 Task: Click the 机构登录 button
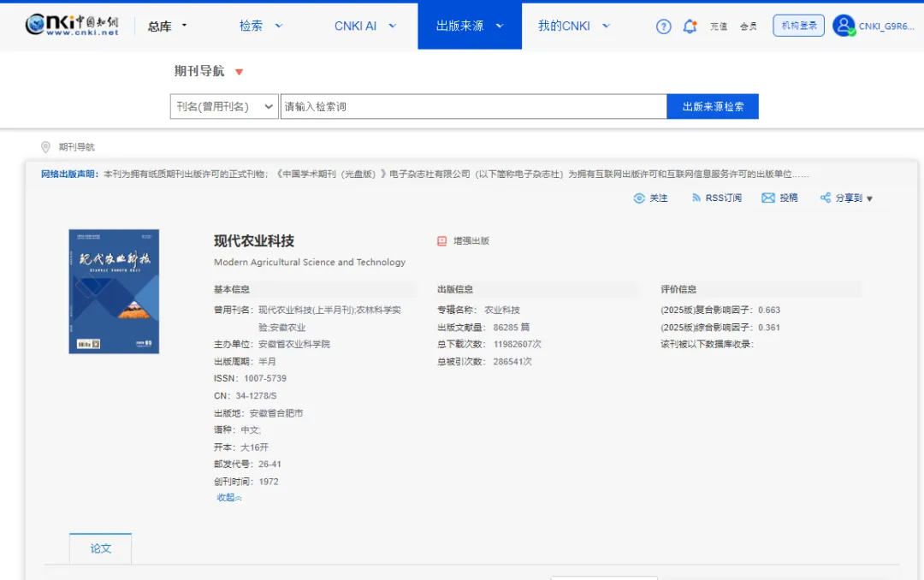pyautogui.click(x=798, y=26)
